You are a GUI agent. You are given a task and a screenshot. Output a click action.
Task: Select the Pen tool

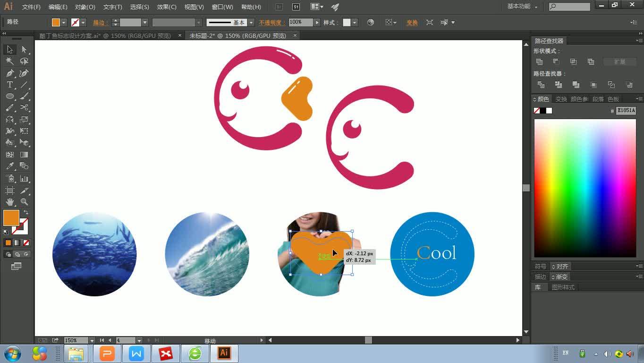point(9,73)
